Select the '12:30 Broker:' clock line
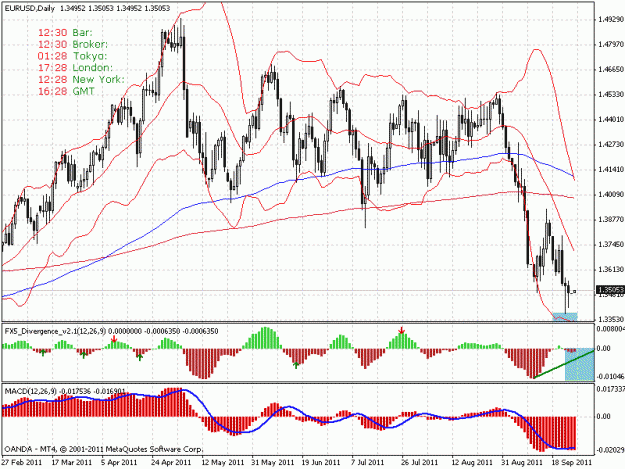 point(73,44)
